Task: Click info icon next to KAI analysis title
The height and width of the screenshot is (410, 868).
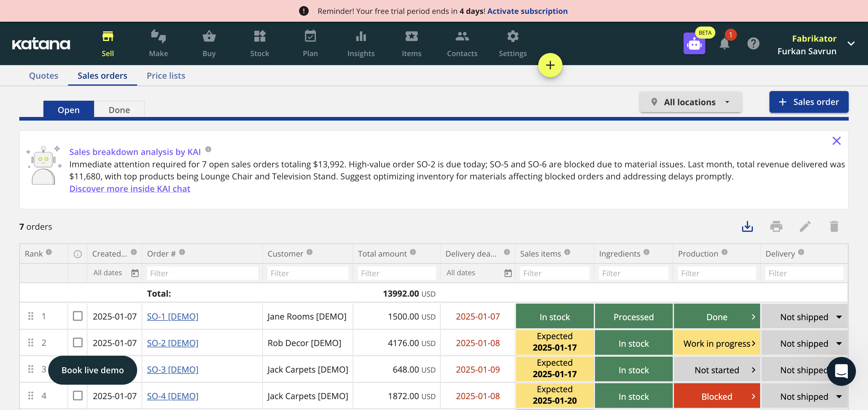Action: 208,149
